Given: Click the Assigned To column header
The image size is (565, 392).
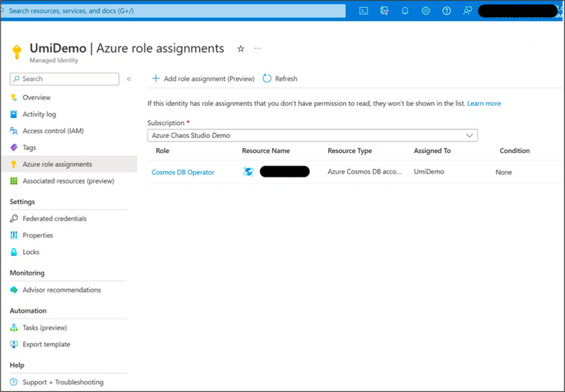Looking at the screenshot, I should [x=432, y=150].
